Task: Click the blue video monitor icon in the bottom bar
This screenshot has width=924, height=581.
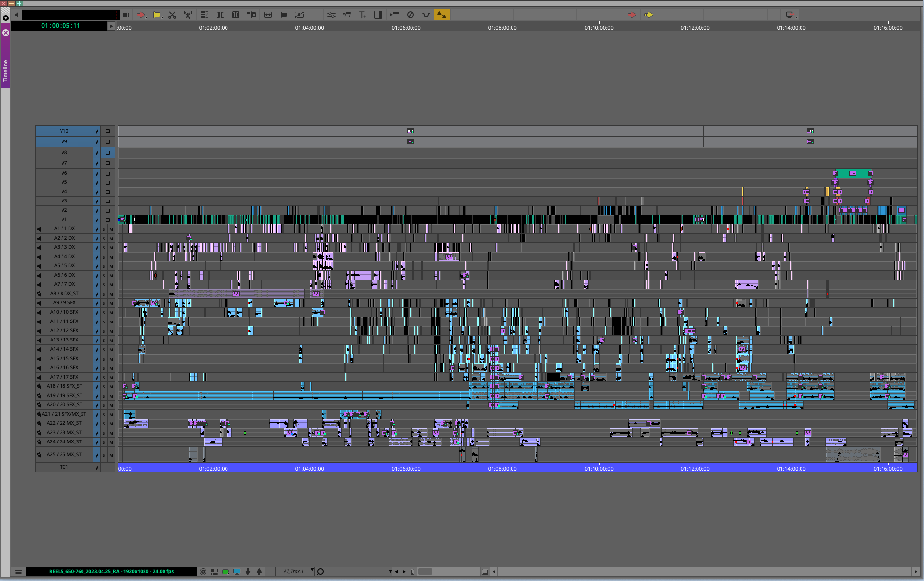Action: coord(237,571)
